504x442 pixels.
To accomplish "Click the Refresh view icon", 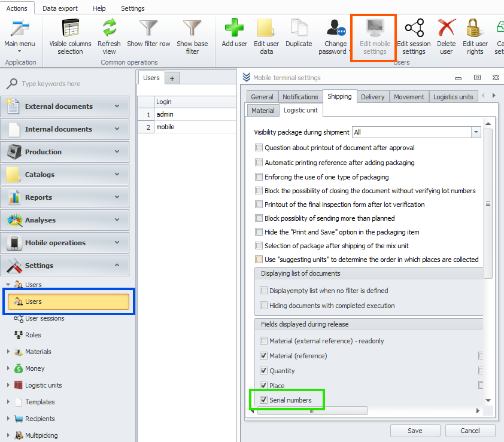I will point(110,28).
